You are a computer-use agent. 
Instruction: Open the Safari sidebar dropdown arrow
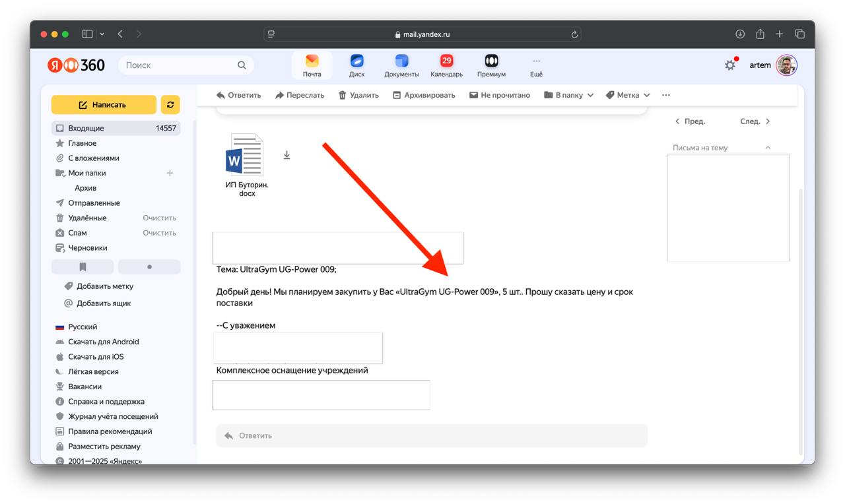click(102, 34)
